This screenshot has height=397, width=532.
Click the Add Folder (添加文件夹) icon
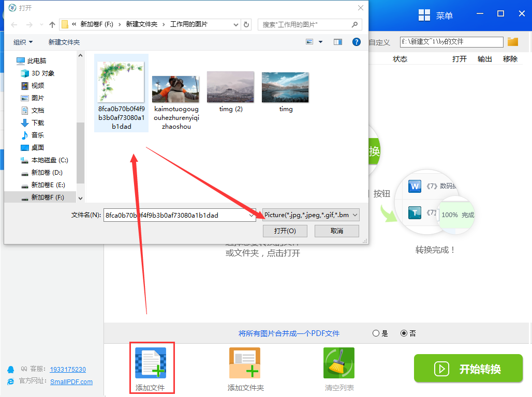pos(245,362)
